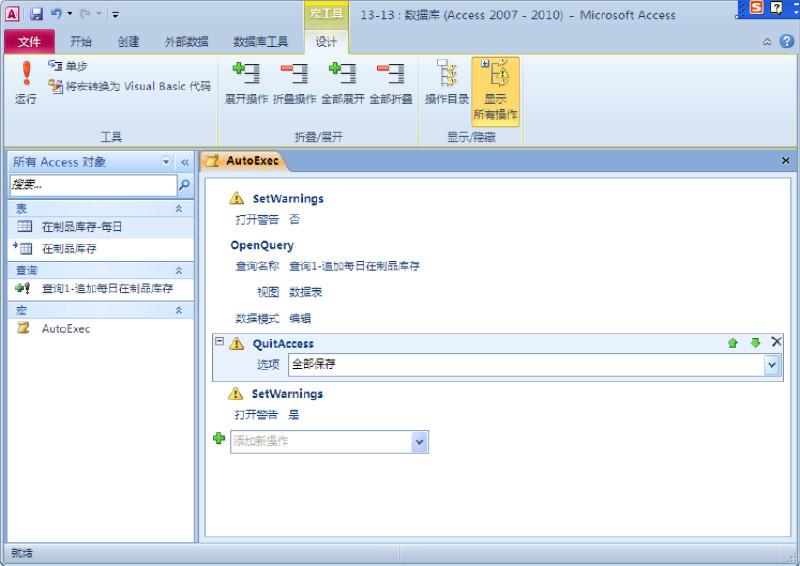Click the warning value 否
Screen dimensions: 800x566
click(294, 219)
